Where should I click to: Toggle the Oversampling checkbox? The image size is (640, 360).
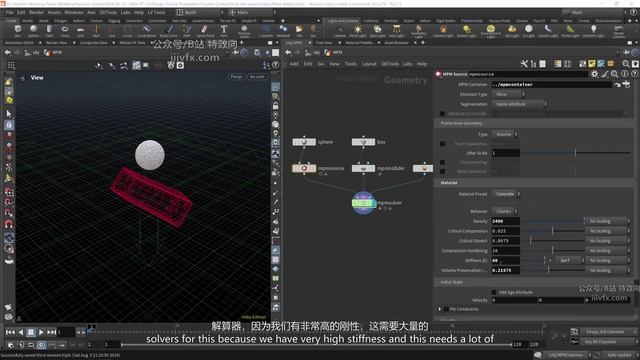coord(442,162)
